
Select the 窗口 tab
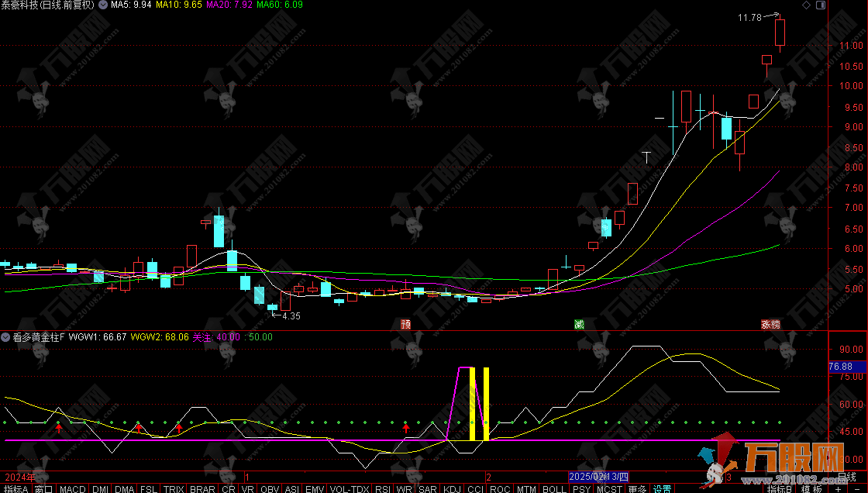(x=43, y=488)
